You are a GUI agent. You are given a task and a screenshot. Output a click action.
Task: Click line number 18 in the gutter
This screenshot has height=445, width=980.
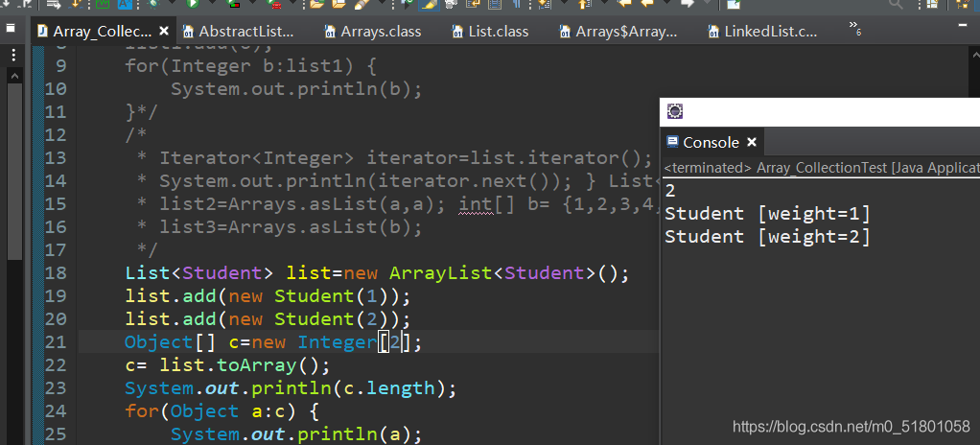point(55,273)
